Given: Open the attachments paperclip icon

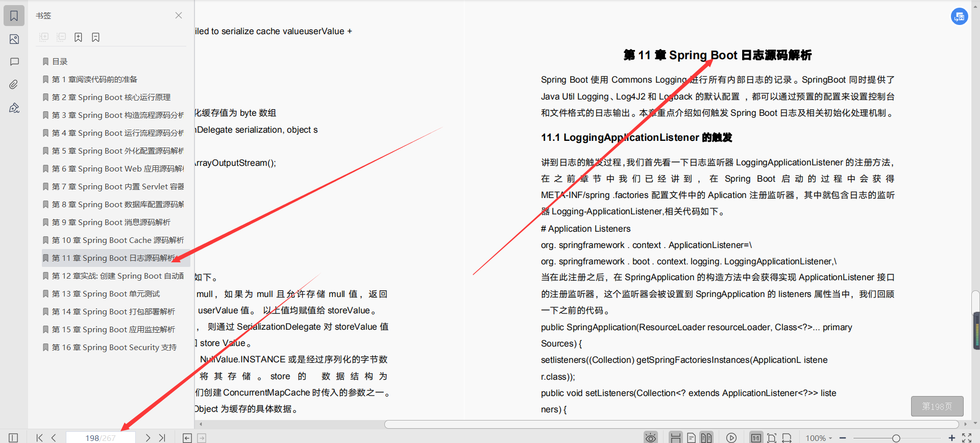Looking at the screenshot, I should [14, 85].
